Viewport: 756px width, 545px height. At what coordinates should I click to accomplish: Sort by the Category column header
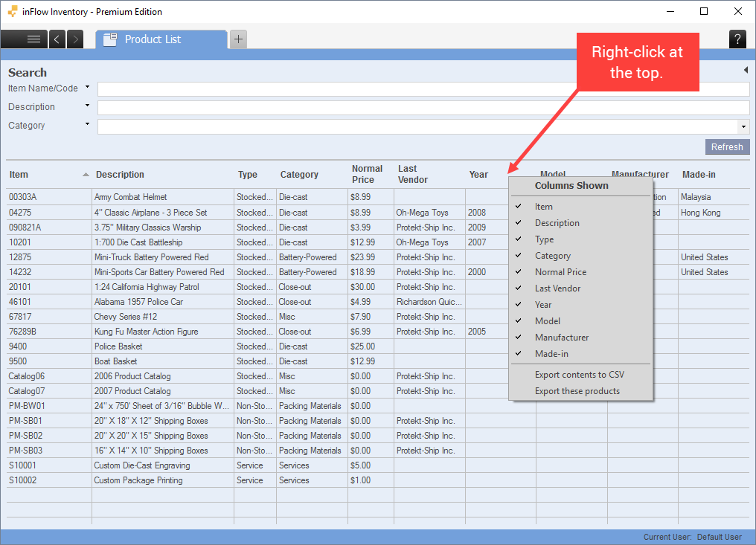click(299, 175)
